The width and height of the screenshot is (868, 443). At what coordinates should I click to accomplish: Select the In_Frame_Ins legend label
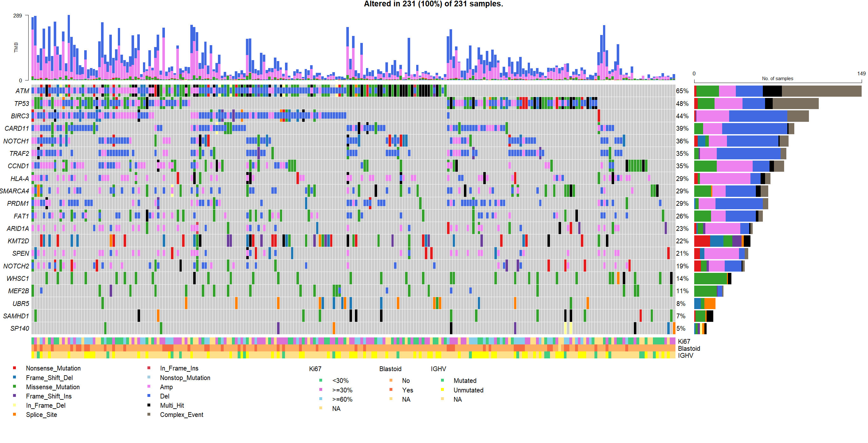(x=179, y=369)
